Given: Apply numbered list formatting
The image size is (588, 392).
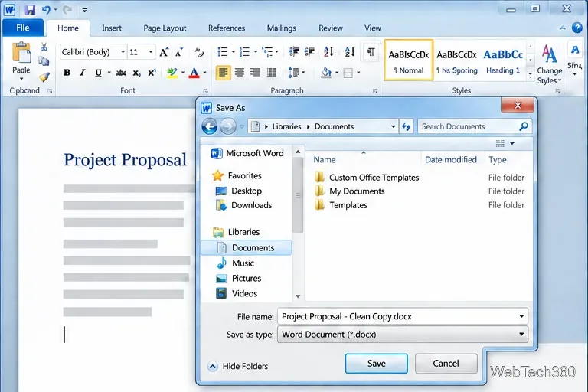Looking at the screenshot, I should coord(244,52).
